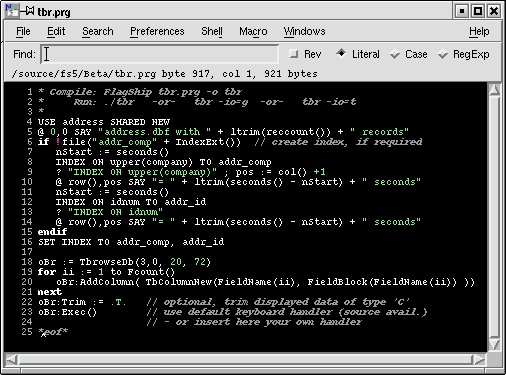
Task: Click the horizontal scrollbar thumb
Action: [246, 359]
